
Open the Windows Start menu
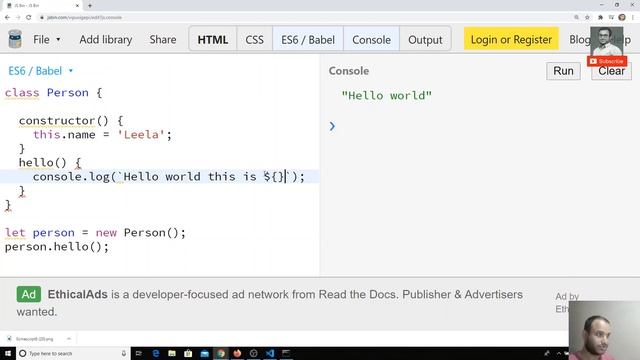[8, 353]
